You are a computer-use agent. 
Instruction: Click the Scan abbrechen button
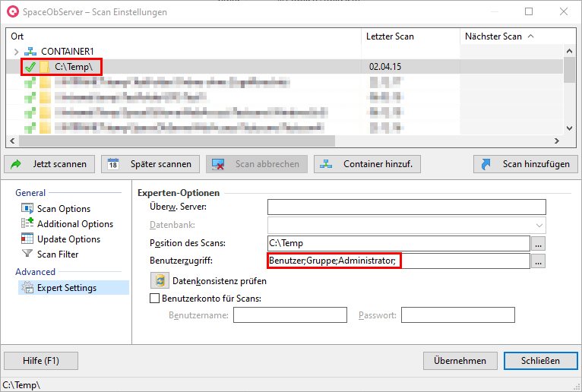click(x=257, y=164)
